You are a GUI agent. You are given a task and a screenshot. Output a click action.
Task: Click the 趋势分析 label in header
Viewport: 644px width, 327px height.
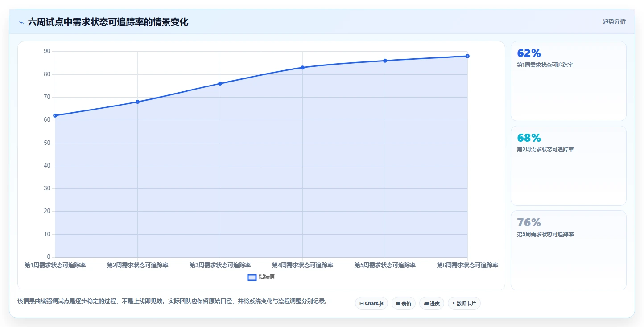pyautogui.click(x=614, y=21)
